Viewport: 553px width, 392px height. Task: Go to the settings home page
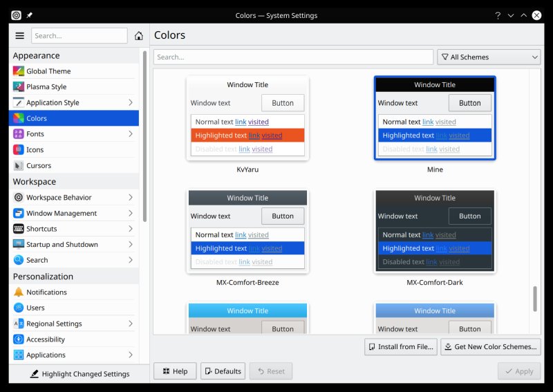[x=139, y=36]
